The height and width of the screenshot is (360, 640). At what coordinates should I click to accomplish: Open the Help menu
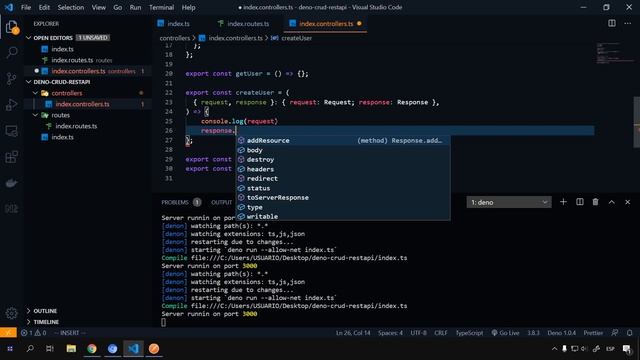[188, 7]
